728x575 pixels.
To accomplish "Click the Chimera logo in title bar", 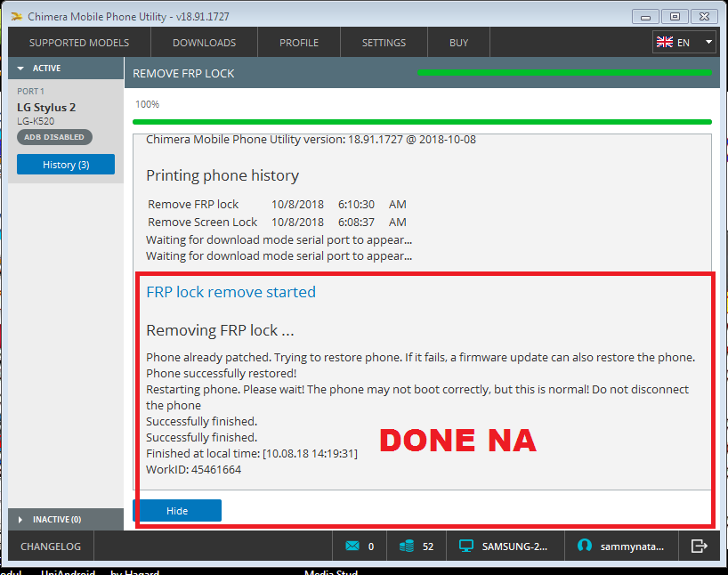I will click(17, 16).
